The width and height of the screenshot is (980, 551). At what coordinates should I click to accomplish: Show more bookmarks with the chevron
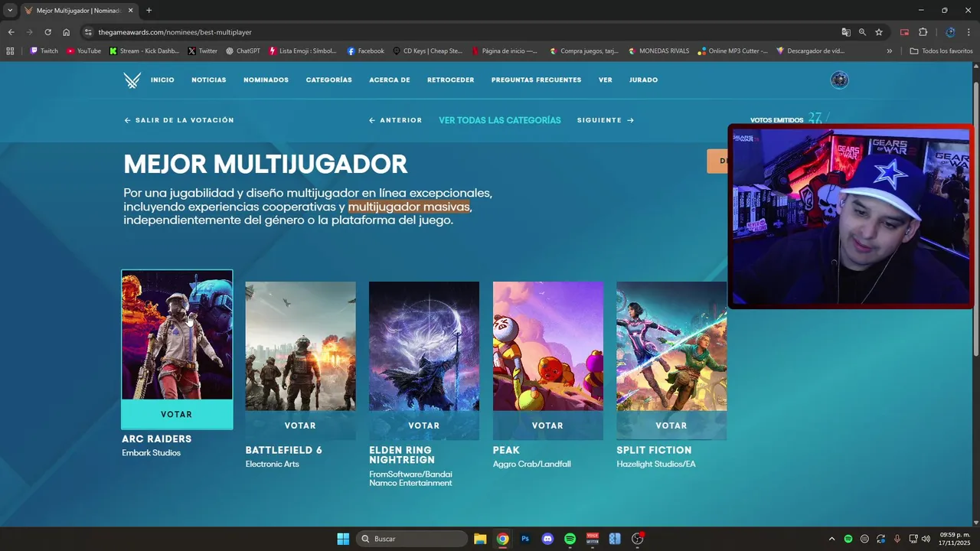(x=889, y=51)
